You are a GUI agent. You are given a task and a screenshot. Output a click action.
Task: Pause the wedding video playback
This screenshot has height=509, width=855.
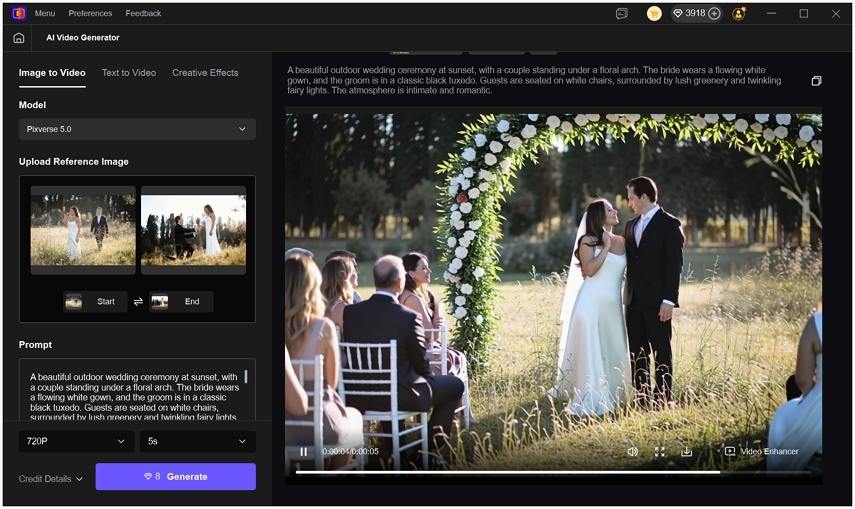[x=303, y=452]
